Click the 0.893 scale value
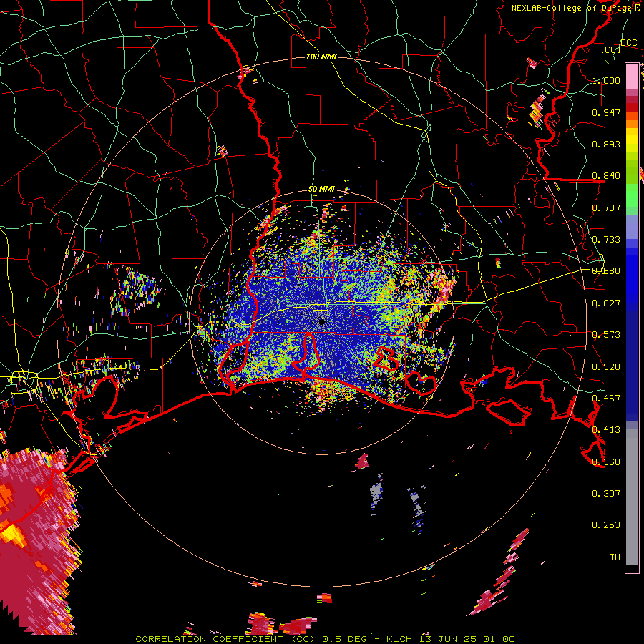This screenshot has width=644, height=644. click(x=606, y=144)
